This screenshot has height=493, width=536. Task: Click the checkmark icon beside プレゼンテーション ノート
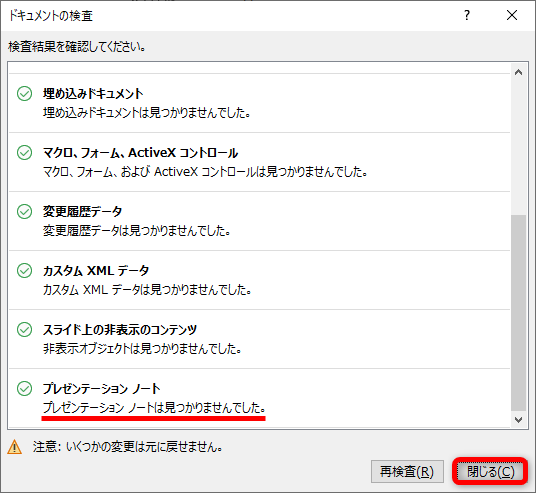pyautogui.click(x=25, y=388)
